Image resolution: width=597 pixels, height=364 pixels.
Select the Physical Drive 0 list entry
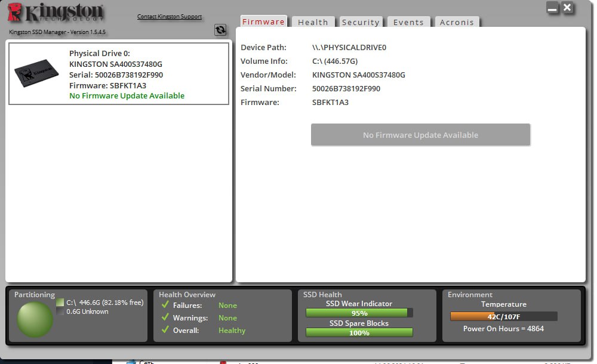coord(119,73)
